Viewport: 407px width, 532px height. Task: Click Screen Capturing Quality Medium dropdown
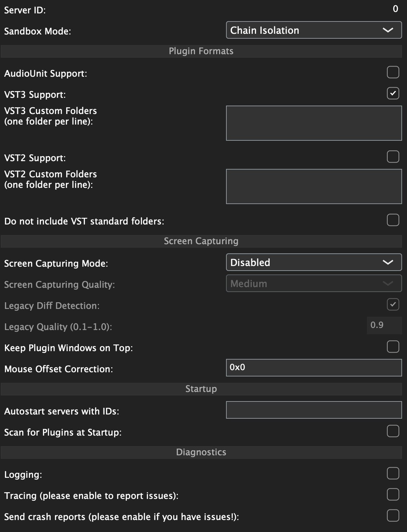tap(314, 284)
